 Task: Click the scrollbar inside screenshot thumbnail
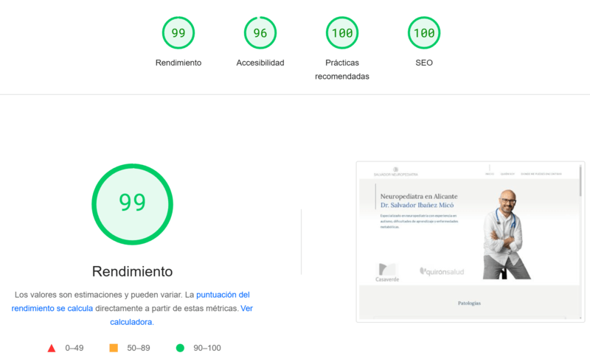pos(580,181)
